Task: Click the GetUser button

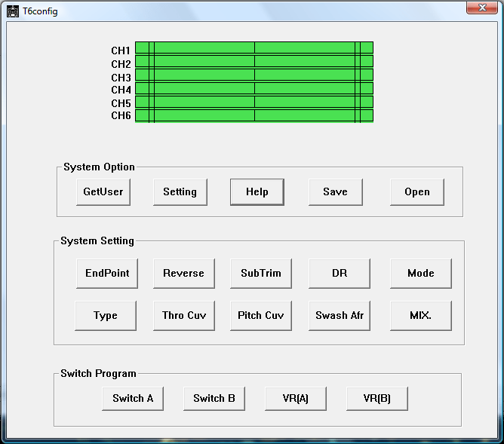Action: pos(103,192)
